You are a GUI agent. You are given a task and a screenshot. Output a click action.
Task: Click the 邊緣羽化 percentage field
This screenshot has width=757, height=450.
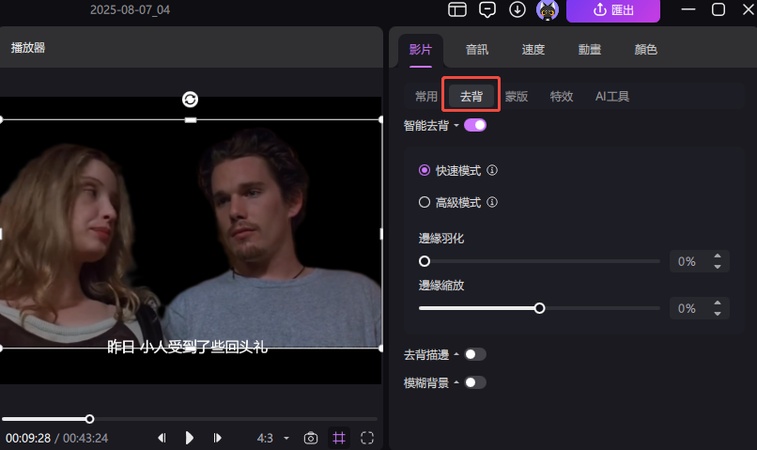click(687, 262)
